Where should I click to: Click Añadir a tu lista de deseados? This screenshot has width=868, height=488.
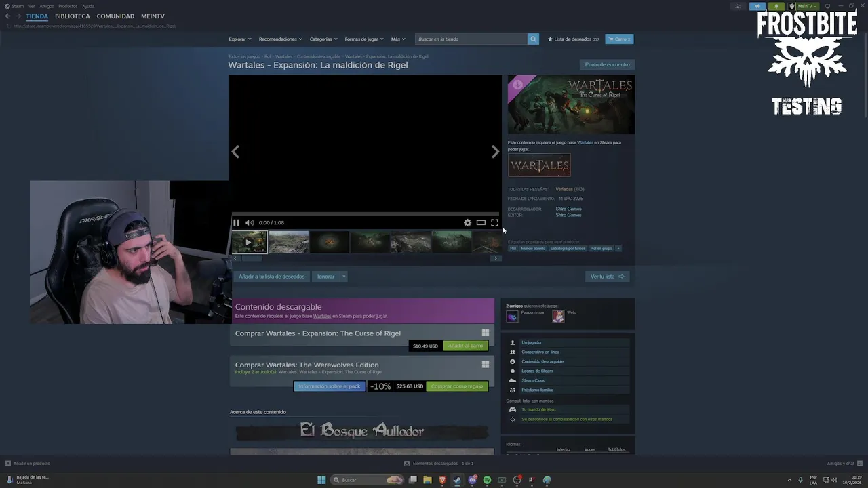[x=271, y=277]
